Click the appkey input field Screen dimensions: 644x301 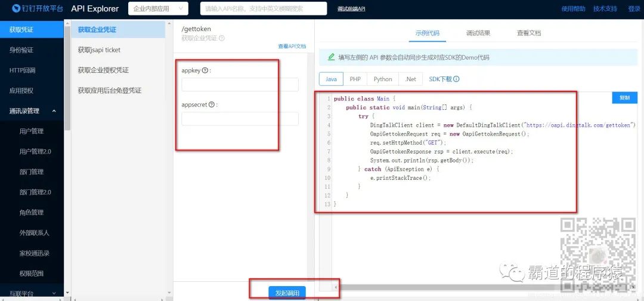[240, 84]
